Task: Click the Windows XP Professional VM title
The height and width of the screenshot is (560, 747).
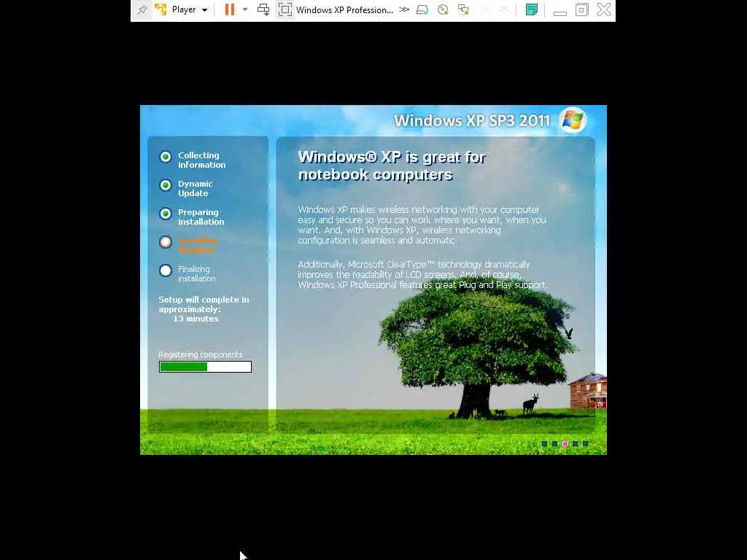Action: [344, 10]
